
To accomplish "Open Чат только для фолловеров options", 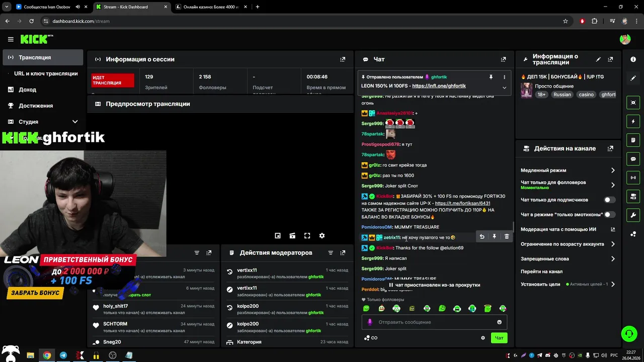I will (568, 185).
